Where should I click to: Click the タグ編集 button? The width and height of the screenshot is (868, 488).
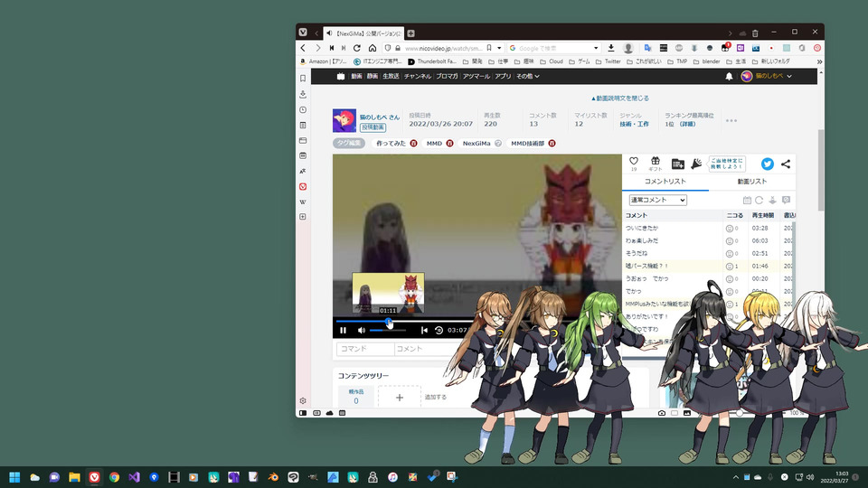coord(349,144)
